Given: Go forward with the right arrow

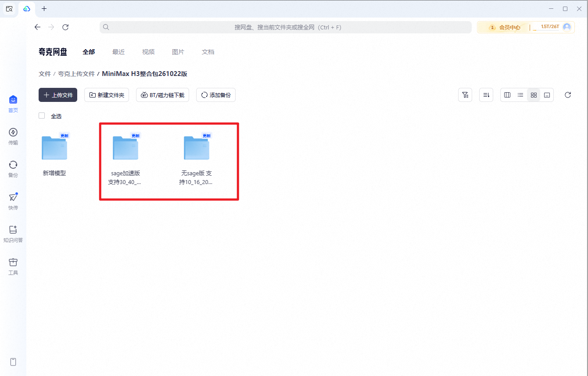Looking at the screenshot, I should [x=51, y=27].
